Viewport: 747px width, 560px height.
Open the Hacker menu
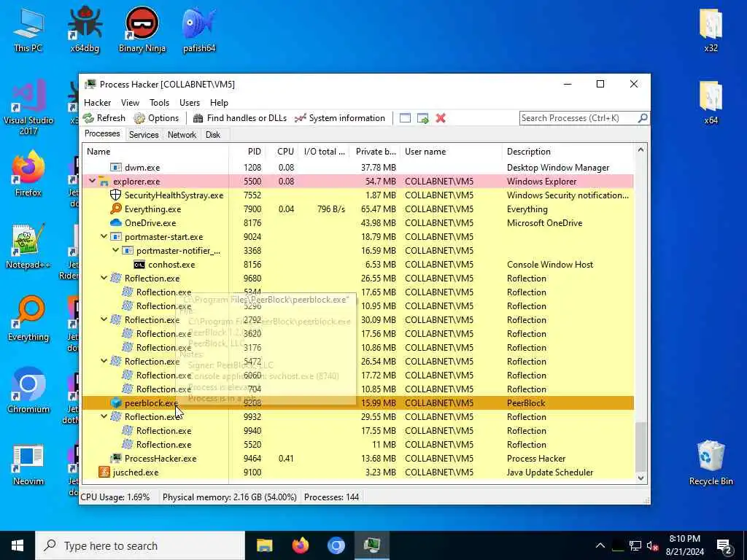pyautogui.click(x=97, y=102)
